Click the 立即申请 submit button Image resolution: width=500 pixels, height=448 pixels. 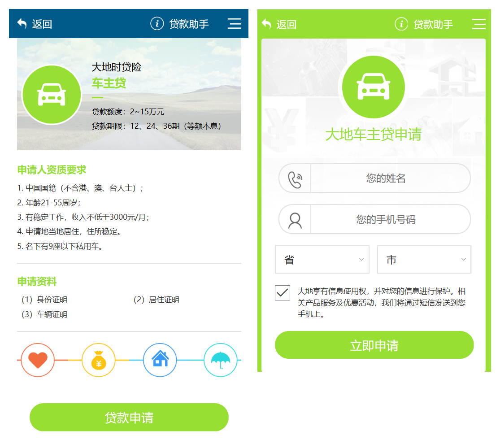click(x=374, y=345)
